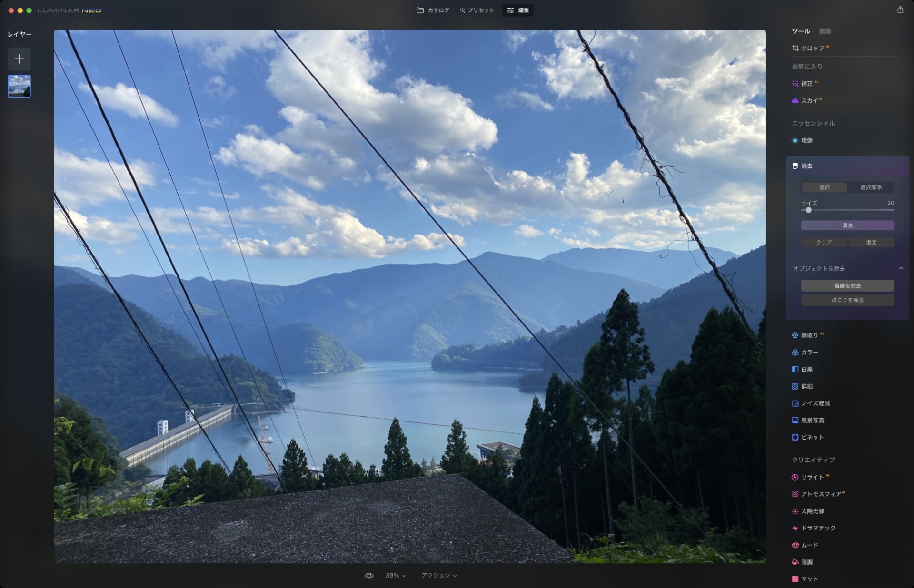The width and height of the screenshot is (914, 588).
Task: Open the Vignette (ビネット) tool
Action: pyautogui.click(x=812, y=437)
